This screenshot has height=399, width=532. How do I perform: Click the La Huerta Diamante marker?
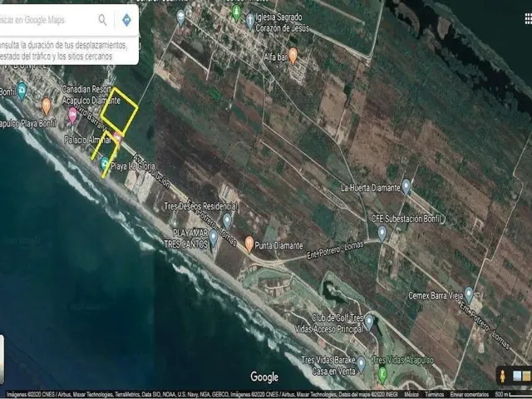[406, 187]
